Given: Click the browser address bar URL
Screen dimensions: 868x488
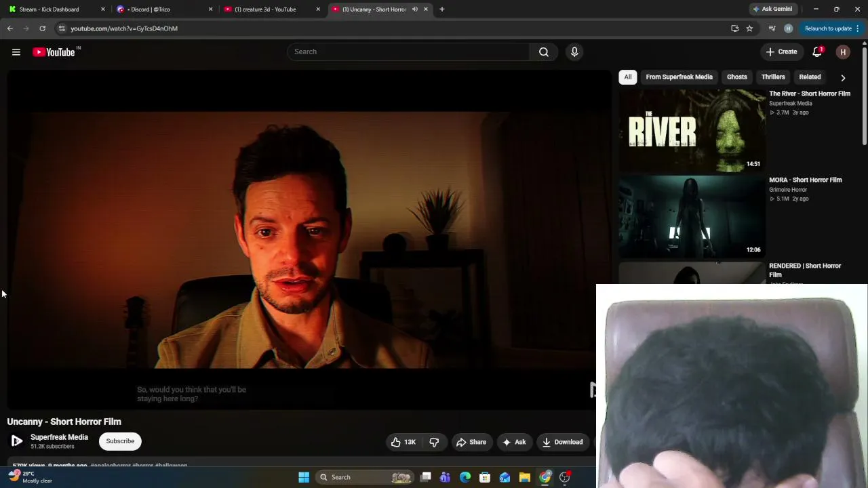Looking at the screenshot, I should (x=124, y=28).
